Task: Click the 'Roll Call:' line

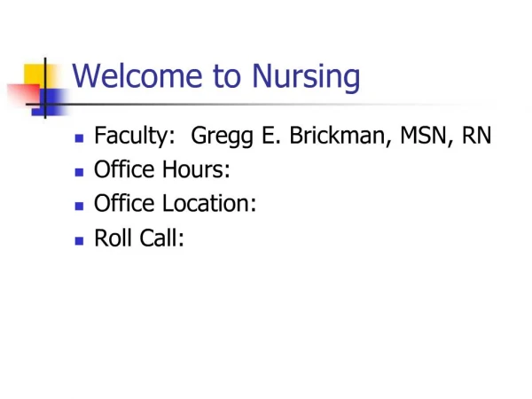Action: (x=139, y=238)
